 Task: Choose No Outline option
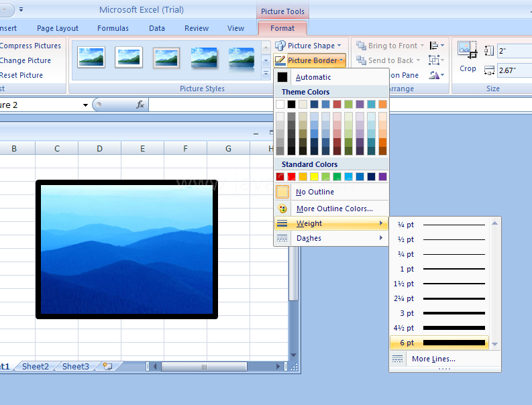[331, 192]
